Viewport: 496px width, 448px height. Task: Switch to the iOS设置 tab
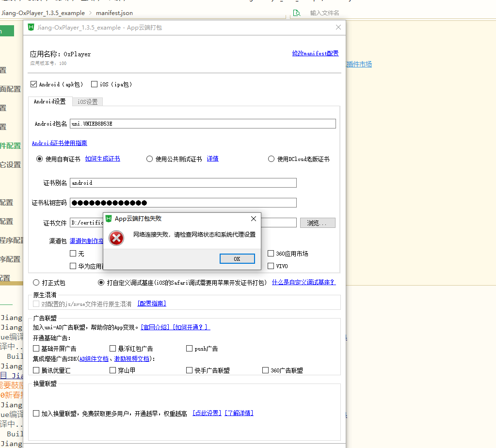88,102
